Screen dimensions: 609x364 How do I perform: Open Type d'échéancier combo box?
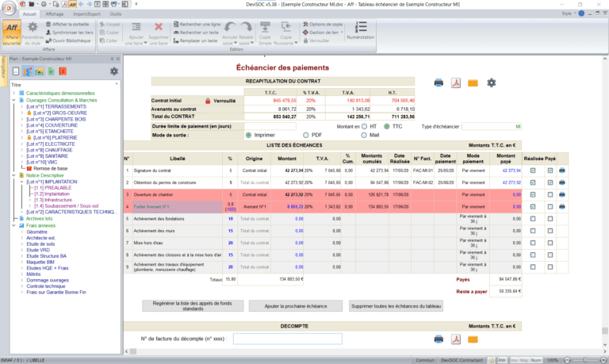tap(492, 126)
